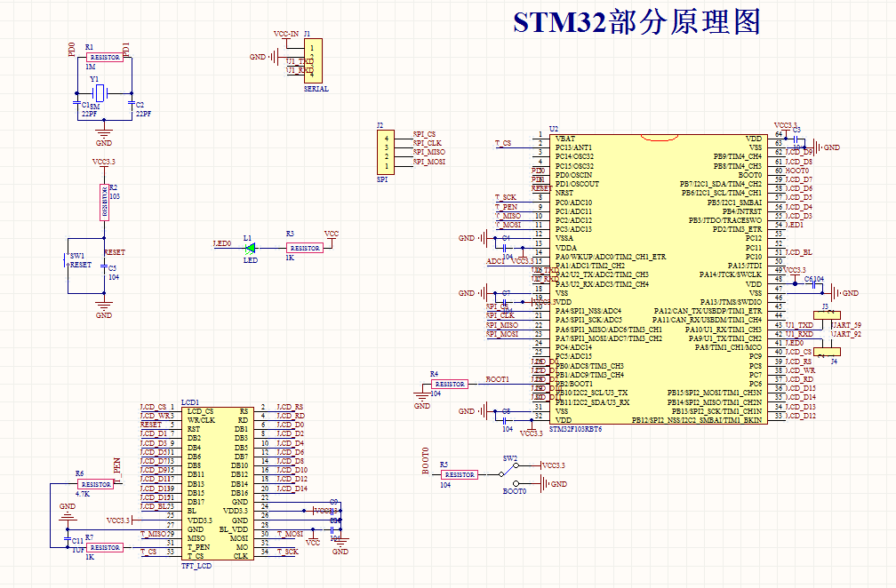
Task: Select capacitor C6 104
Action: pos(812,284)
